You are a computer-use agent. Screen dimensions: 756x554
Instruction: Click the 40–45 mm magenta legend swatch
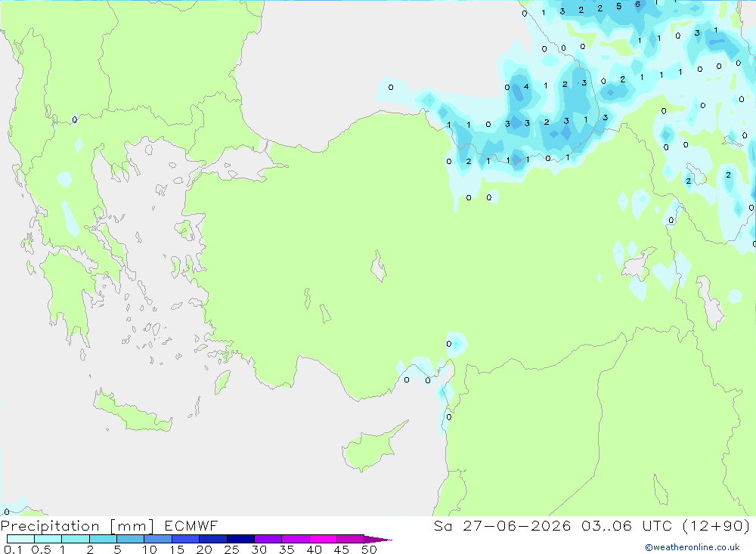(323, 539)
